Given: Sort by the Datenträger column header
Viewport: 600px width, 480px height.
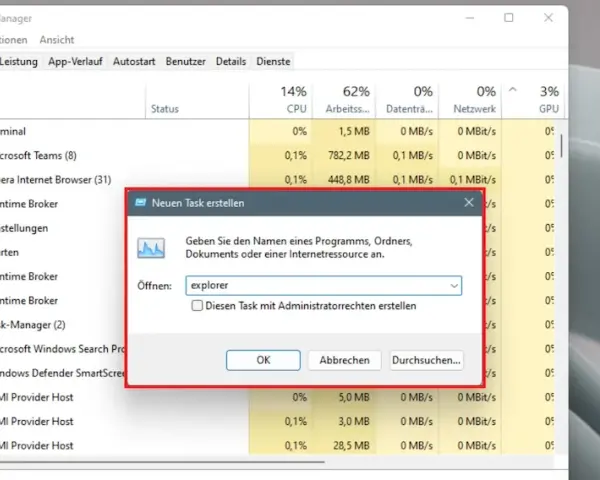Looking at the screenshot, I should (x=407, y=100).
